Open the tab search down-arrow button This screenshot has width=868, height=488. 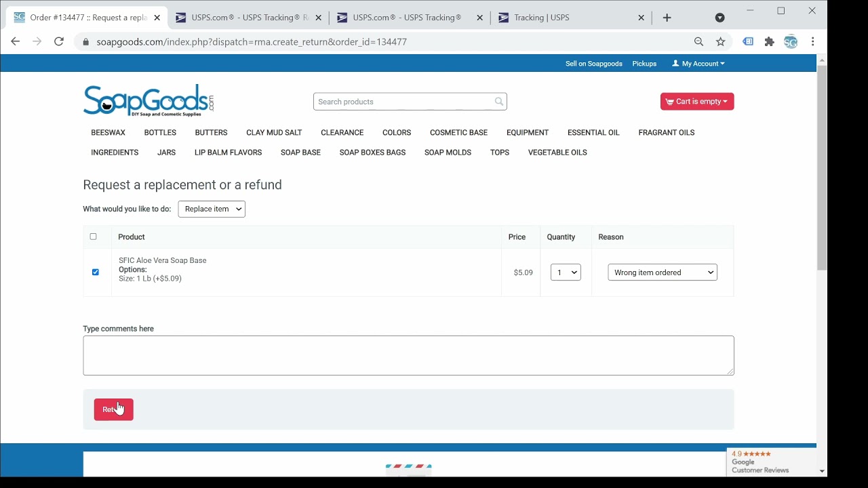point(720,18)
